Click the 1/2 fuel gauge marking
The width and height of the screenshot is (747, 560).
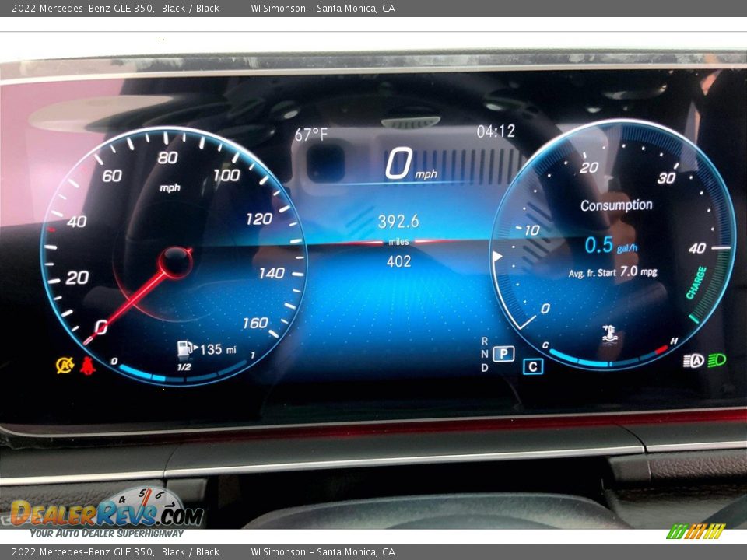click(x=184, y=367)
